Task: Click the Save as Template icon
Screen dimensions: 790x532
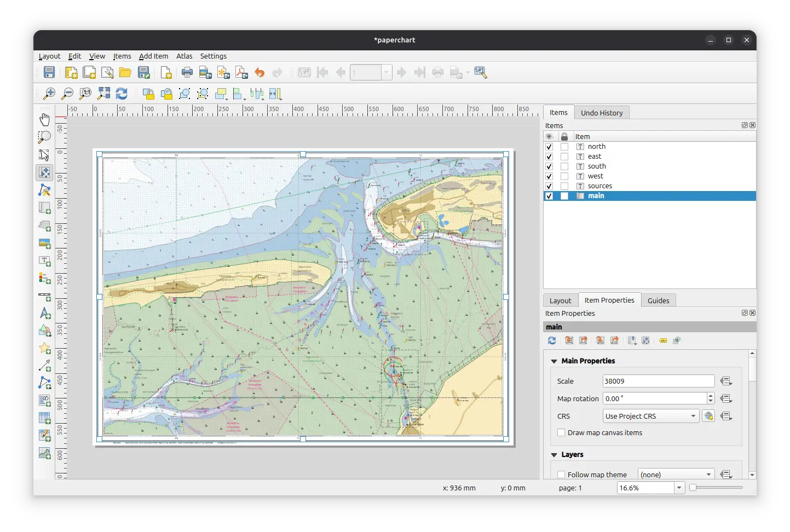Action: point(144,72)
